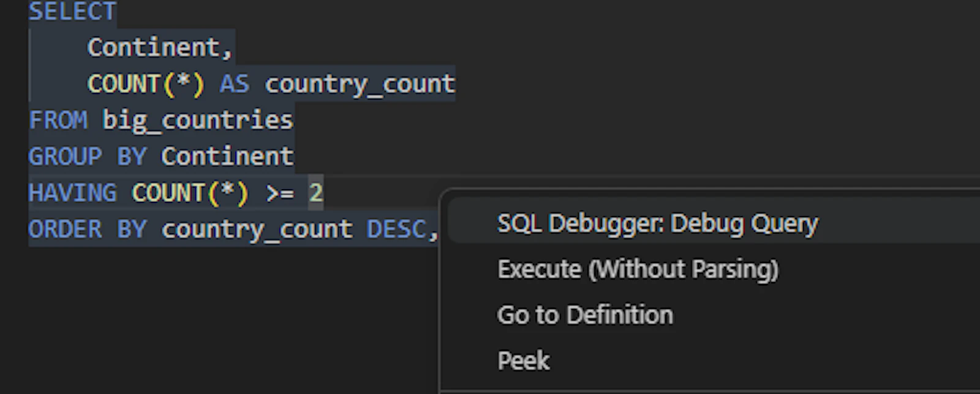Click the big_countries table name
The image size is (980, 394).
tap(197, 121)
